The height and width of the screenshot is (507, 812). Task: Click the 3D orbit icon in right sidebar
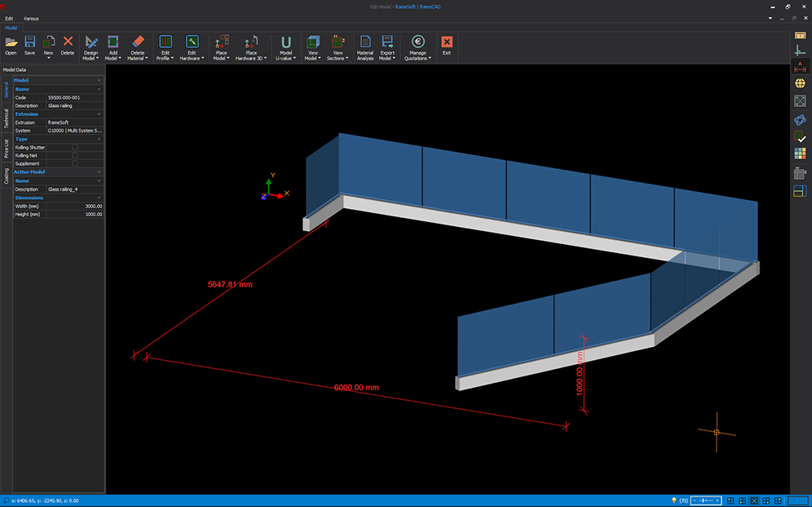[x=800, y=119]
